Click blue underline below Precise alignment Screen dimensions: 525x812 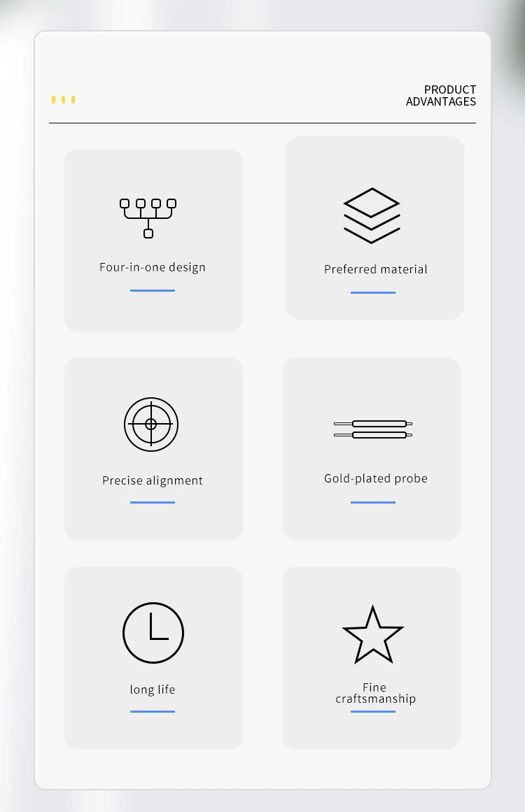pyautogui.click(x=153, y=502)
